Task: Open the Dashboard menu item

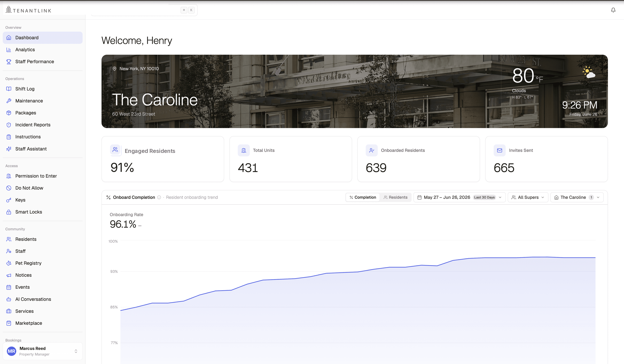Action: pyautogui.click(x=43, y=38)
